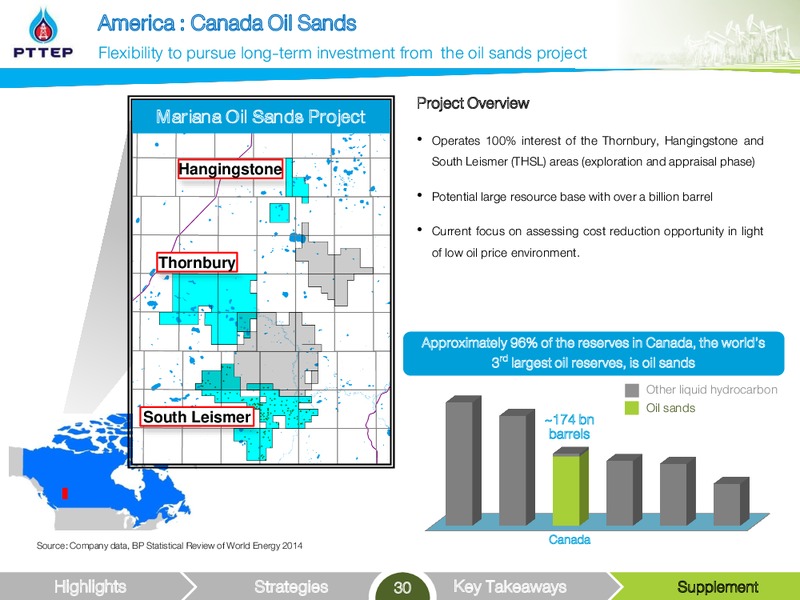Select the Hangingstone map label
800x600 pixels.
230,169
